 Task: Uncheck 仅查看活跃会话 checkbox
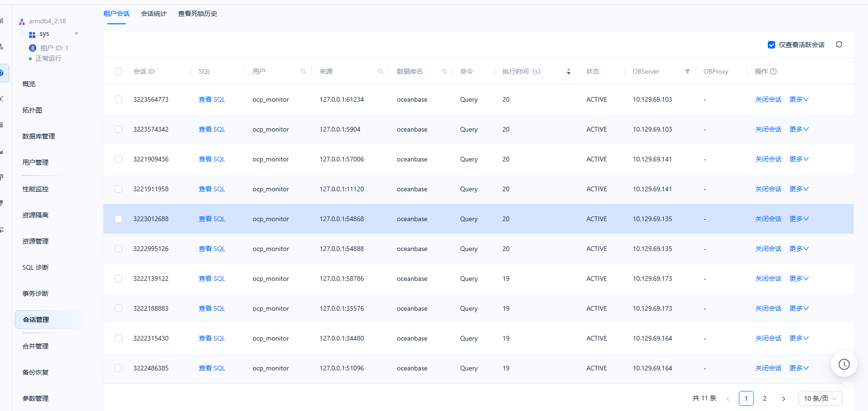coord(771,45)
